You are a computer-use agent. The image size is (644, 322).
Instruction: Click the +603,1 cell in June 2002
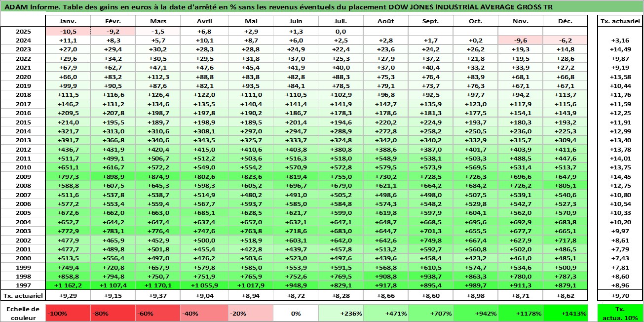click(x=296, y=240)
